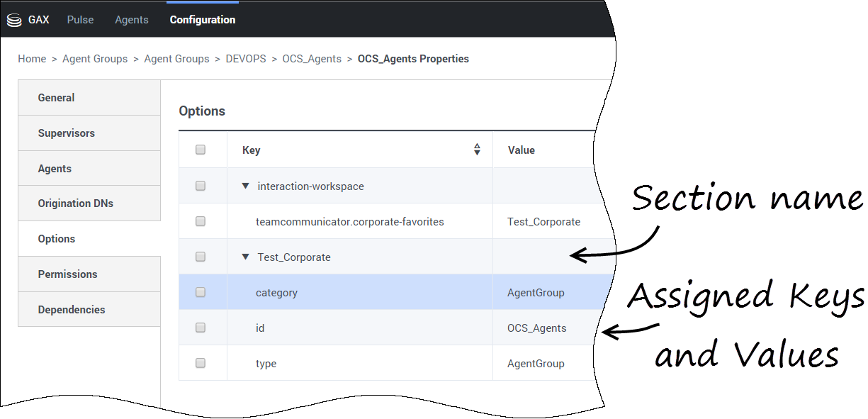Open the Pulse menu
Viewport: 868px width, 419px height.
80,20
